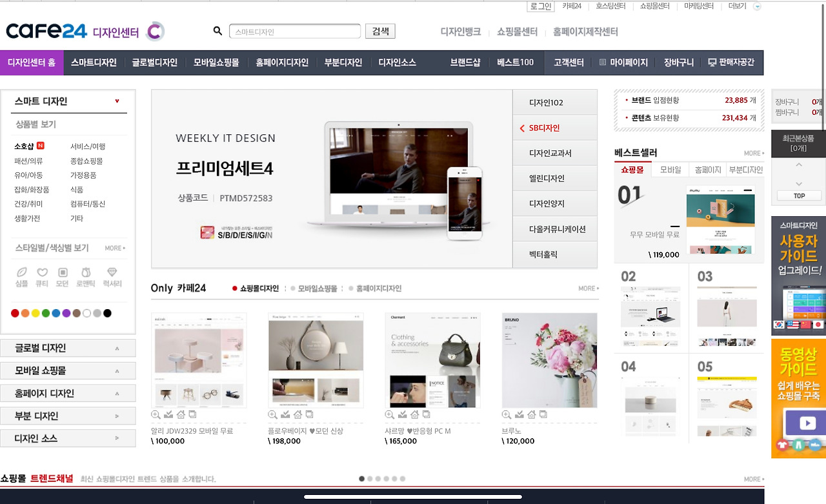This screenshot has height=504, width=826.
Task: Click up chevron in 최근본상품 panel
Action: pos(799,166)
